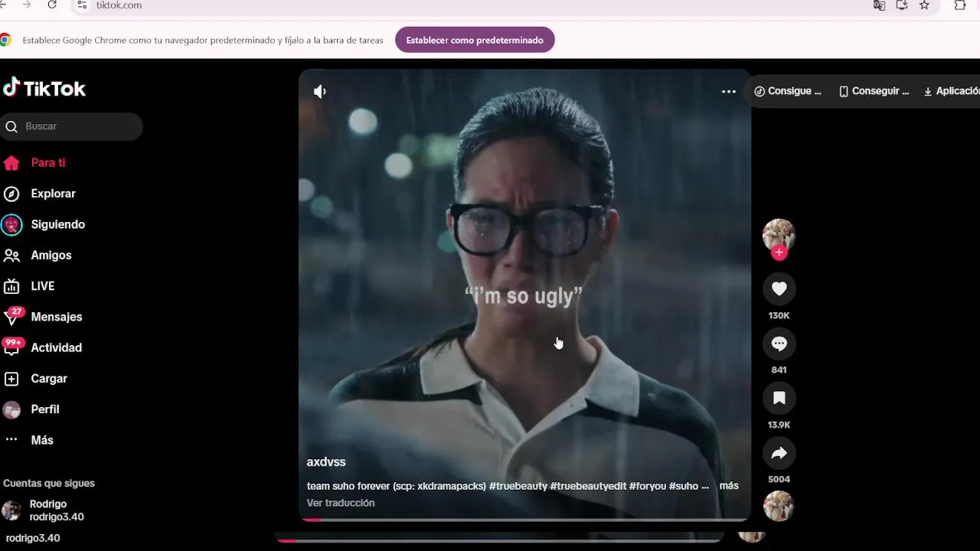Reload the page in Chrome
This screenshot has height=551, width=980.
coord(52,5)
